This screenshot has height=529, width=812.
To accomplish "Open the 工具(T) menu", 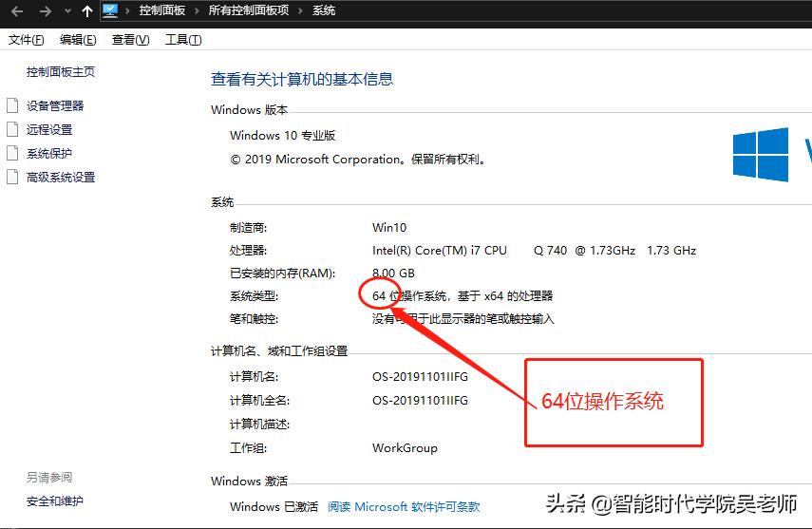I will click(x=183, y=40).
